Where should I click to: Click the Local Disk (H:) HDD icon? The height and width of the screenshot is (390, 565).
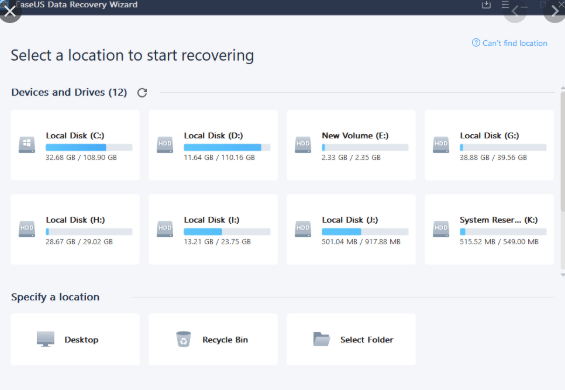27,229
